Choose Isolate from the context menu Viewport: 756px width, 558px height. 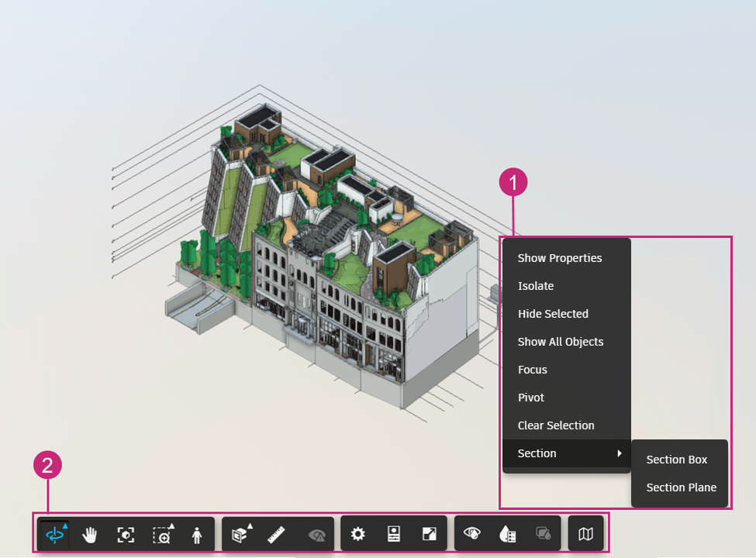coord(536,286)
